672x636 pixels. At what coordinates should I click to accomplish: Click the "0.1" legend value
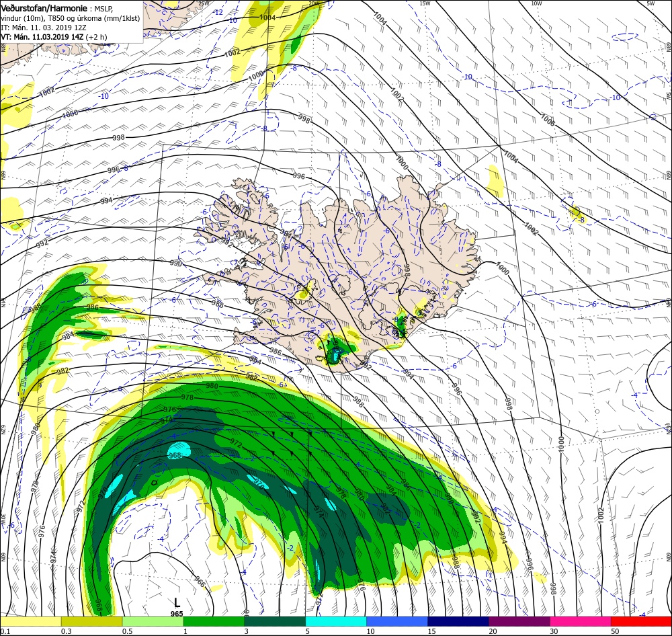coord(5,631)
